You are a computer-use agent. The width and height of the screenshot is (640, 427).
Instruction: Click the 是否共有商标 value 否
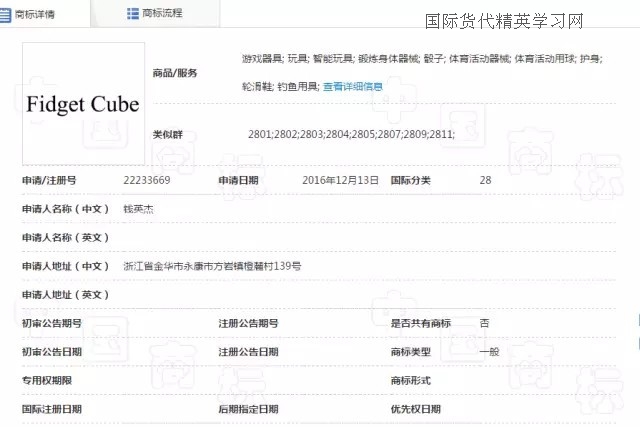pos(484,323)
